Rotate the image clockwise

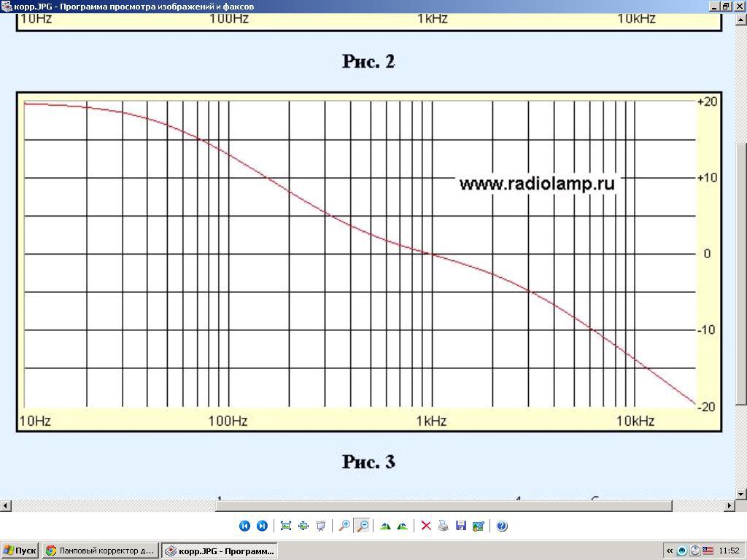(385, 526)
